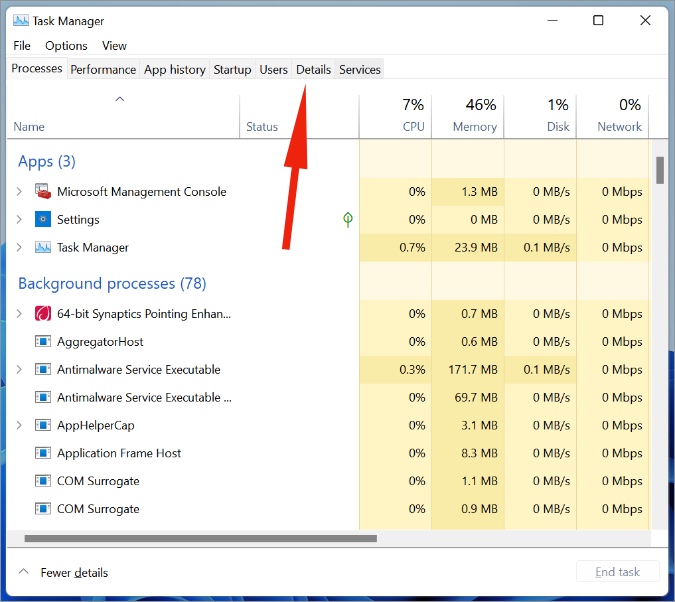
Task: Click the Task Manager row icon under Apps
Action: [x=43, y=247]
